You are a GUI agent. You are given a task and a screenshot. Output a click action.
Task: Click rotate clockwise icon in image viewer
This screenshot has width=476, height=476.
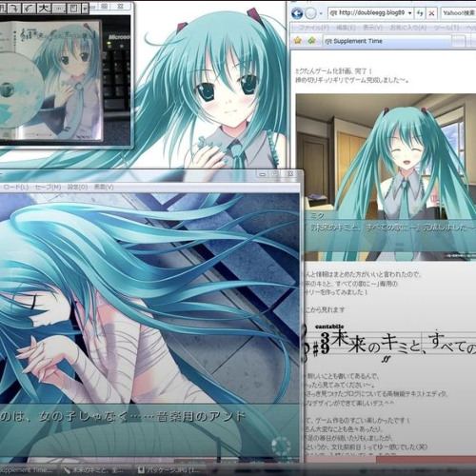tap(14, 8)
